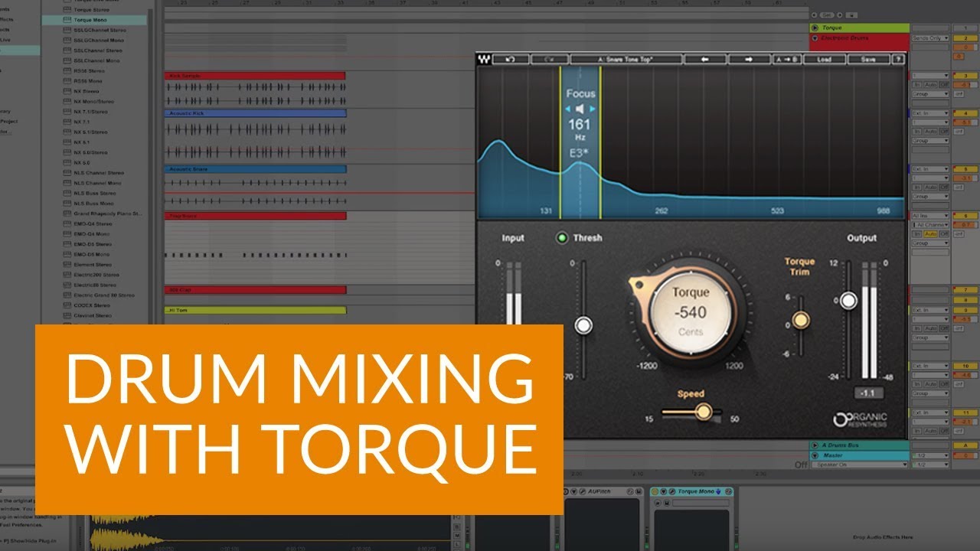The width and height of the screenshot is (980, 551).
Task: Go to the next preset with the right arrow
Action: click(748, 59)
